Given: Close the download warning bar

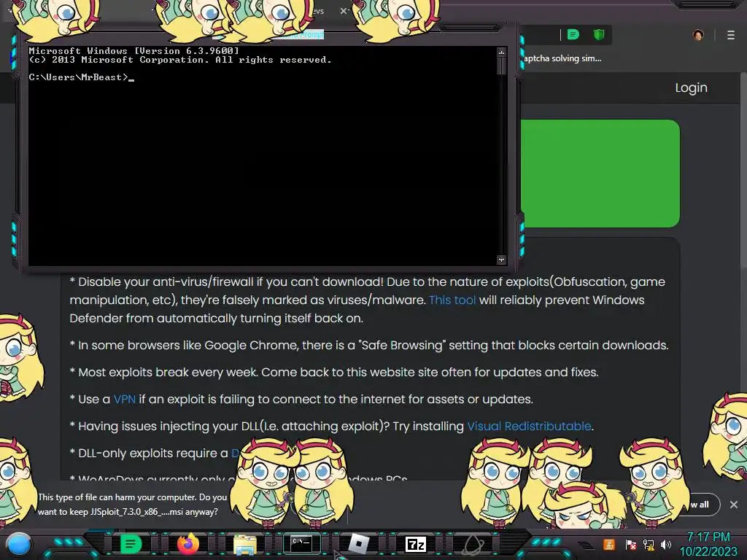Looking at the screenshot, I should (734, 505).
